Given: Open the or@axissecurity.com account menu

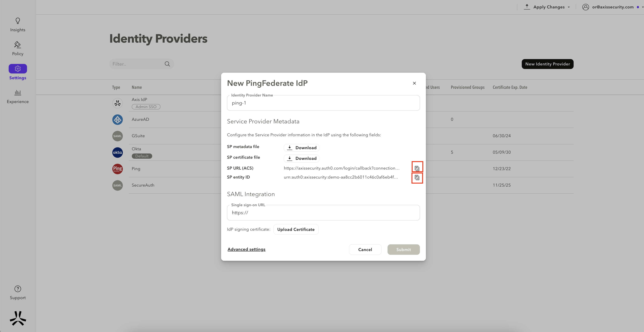Looking at the screenshot, I should pos(613,7).
